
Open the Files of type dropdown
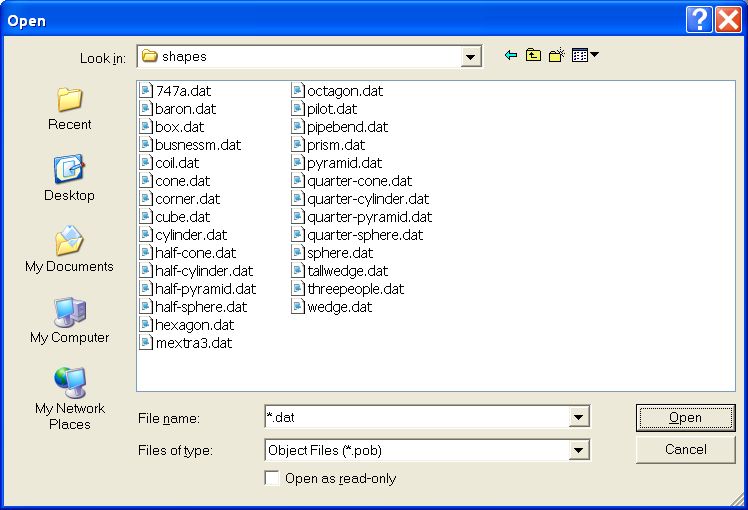[x=578, y=451]
